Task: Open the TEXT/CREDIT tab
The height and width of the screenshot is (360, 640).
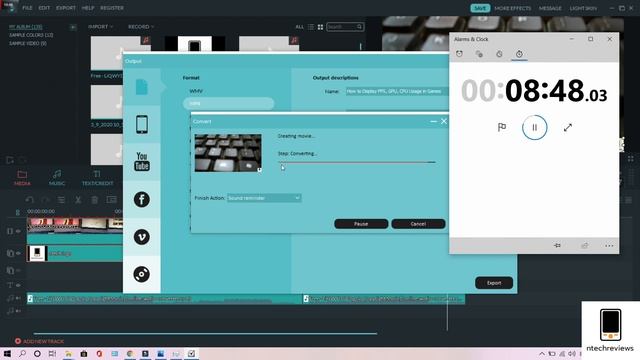Action: tap(97, 178)
